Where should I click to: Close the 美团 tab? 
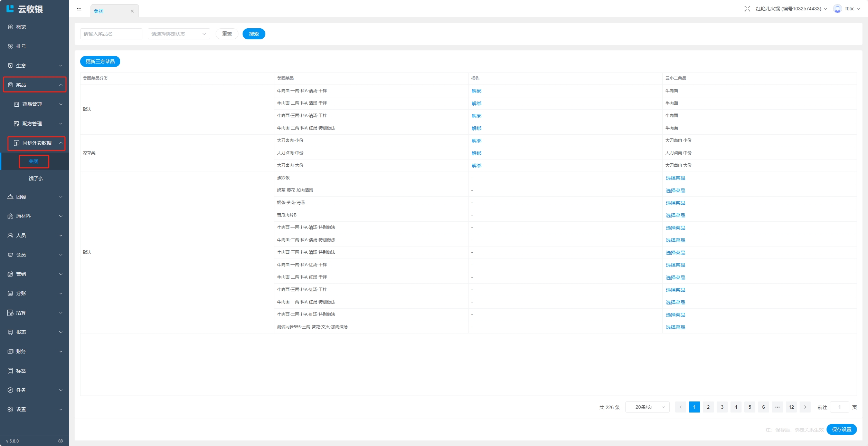coord(132,11)
